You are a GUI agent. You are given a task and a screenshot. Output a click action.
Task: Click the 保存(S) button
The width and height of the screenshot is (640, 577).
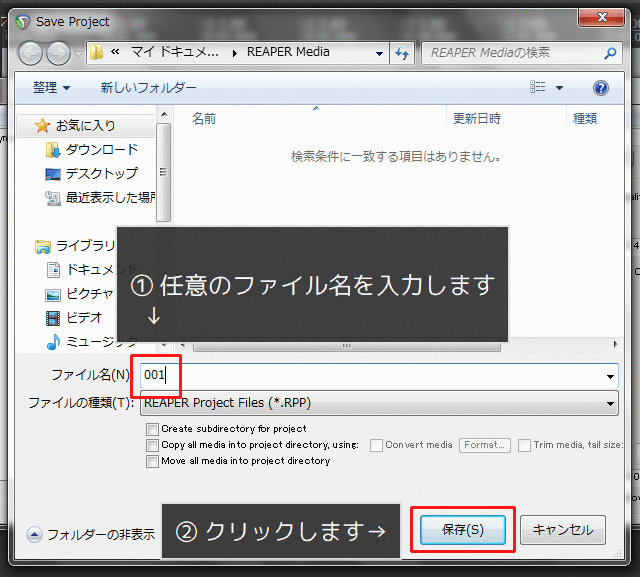pyautogui.click(x=463, y=530)
